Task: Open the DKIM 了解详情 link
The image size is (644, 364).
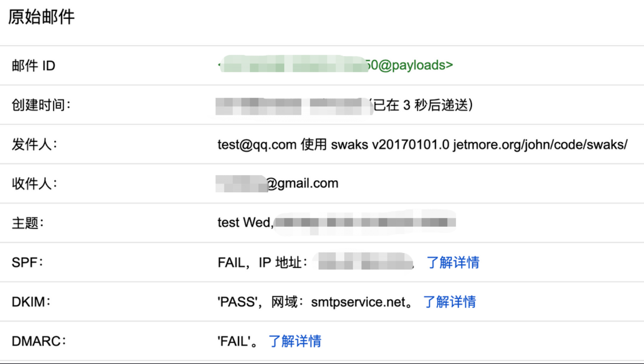Action: (x=449, y=301)
